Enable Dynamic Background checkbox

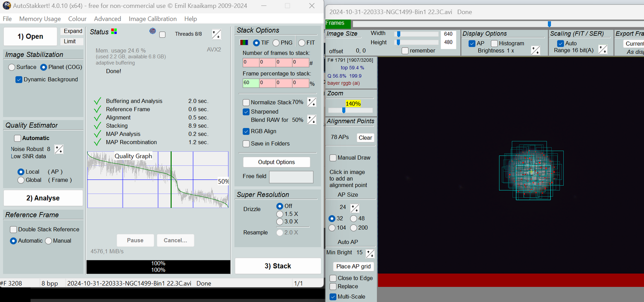19,79
